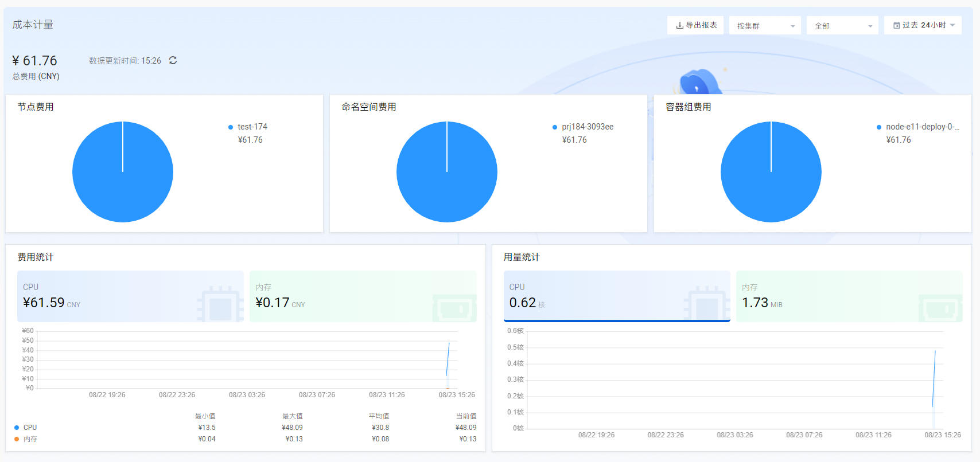Click the 导出报表 export report button
This screenshot has height=462, width=980.
point(695,25)
